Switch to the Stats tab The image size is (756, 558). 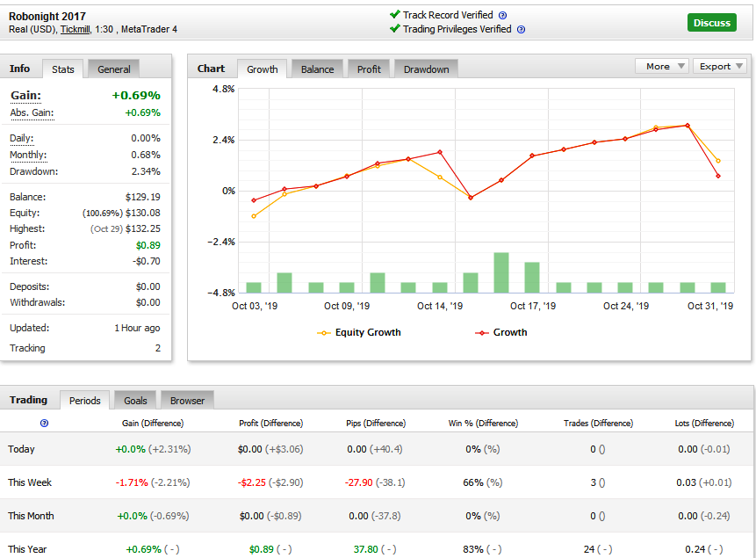point(63,69)
